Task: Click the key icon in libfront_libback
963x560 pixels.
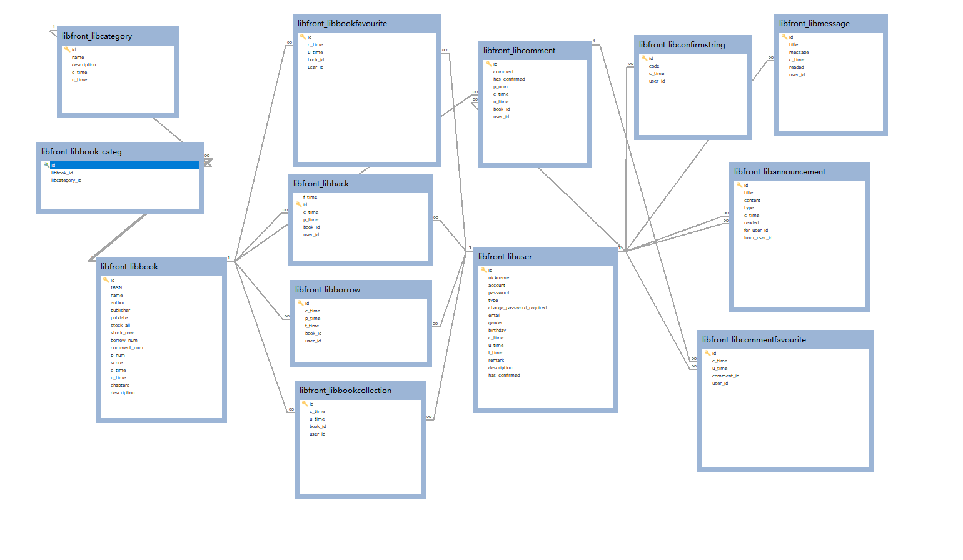Action: pyautogui.click(x=298, y=204)
